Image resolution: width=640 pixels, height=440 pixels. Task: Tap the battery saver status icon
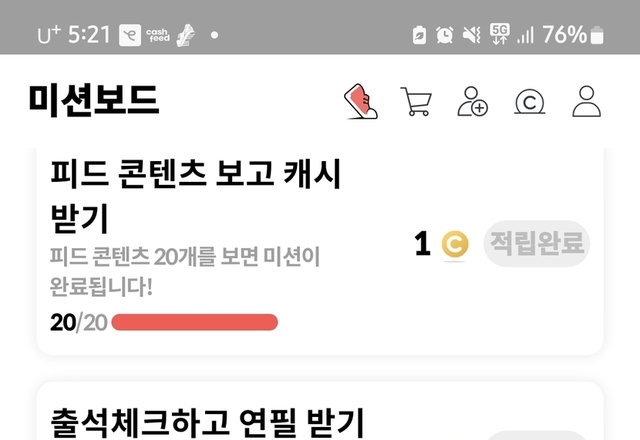[419, 35]
